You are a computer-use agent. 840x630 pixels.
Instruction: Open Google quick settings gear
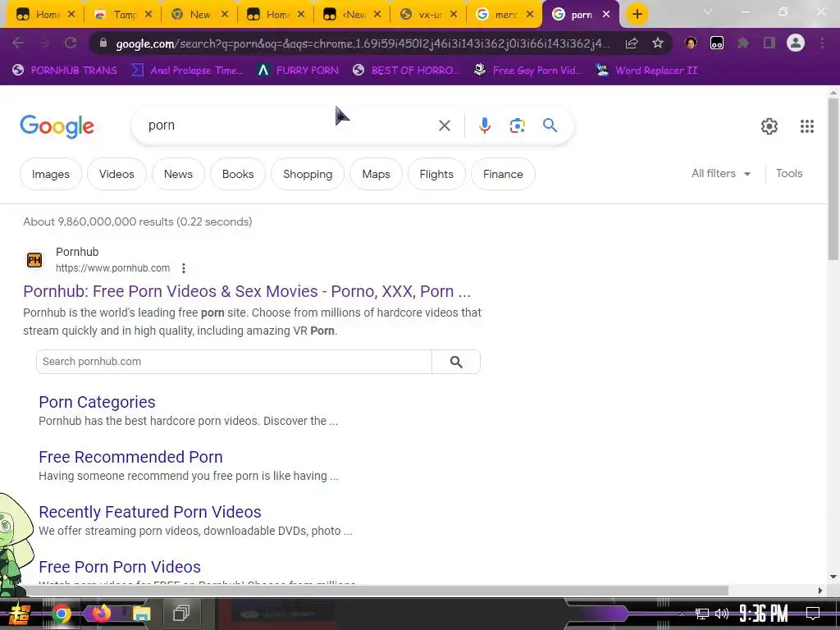tap(769, 126)
